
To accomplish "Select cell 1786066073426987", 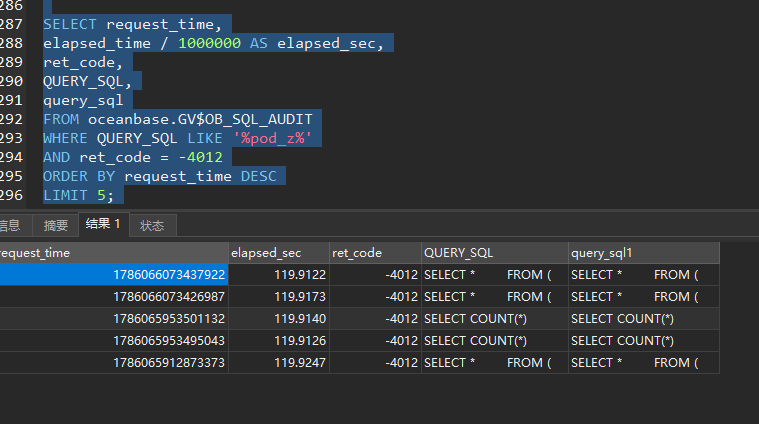I will [x=114, y=297].
